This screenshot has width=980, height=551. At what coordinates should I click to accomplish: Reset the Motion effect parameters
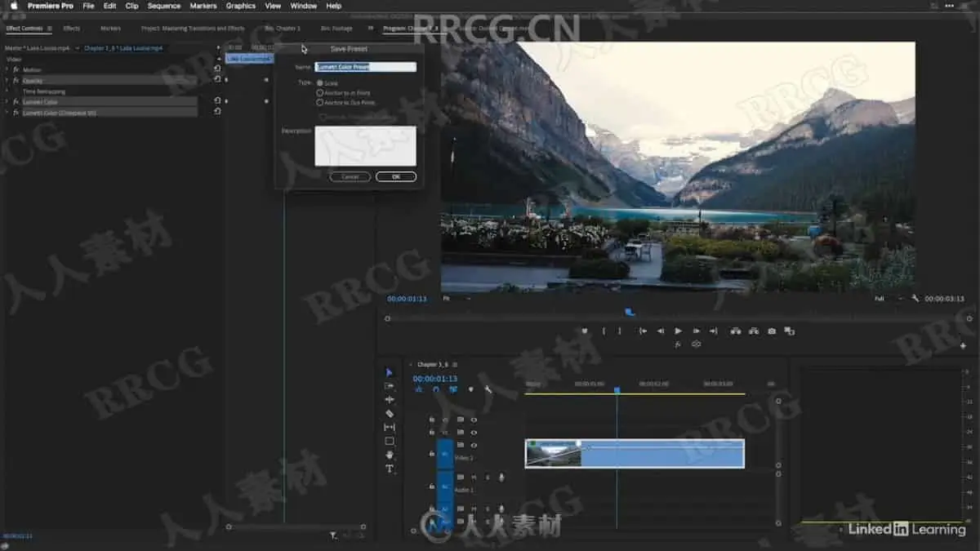coord(217,69)
